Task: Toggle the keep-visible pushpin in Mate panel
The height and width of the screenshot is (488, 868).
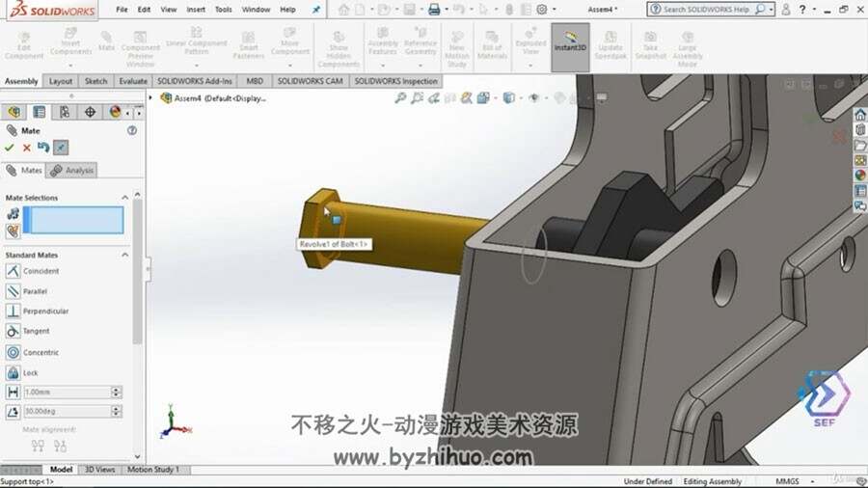Action: tap(61, 148)
